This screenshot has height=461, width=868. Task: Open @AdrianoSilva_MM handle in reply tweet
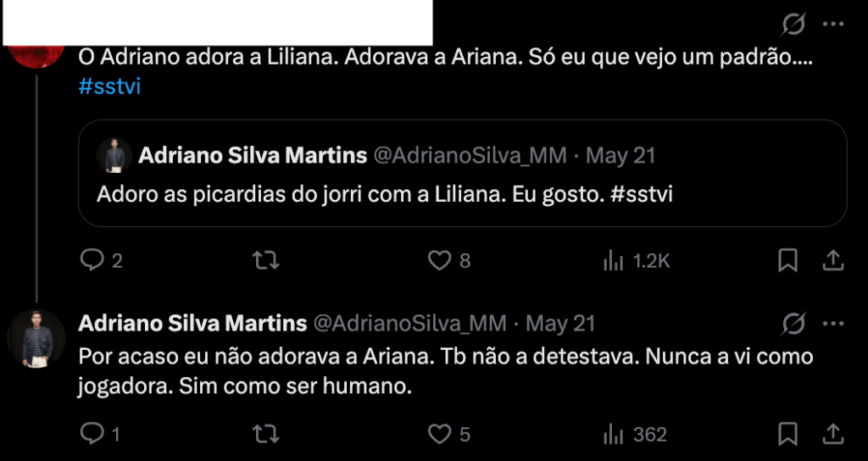(410, 323)
